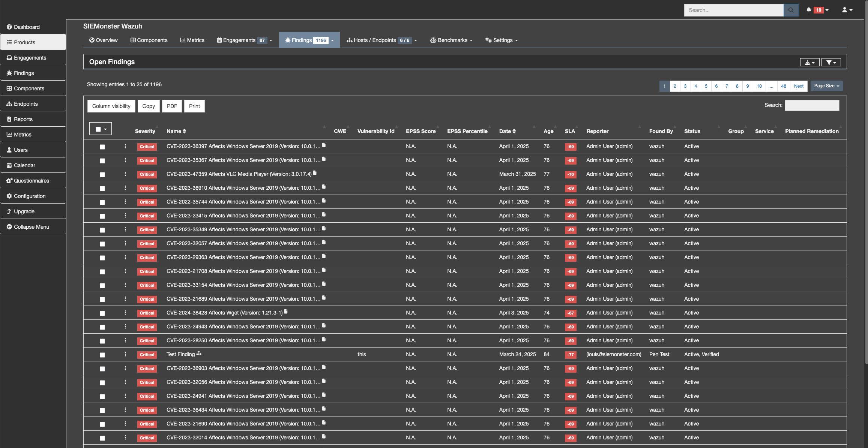Click the notification bell icon
Screen dimensions: 868x448
pos(809,10)
